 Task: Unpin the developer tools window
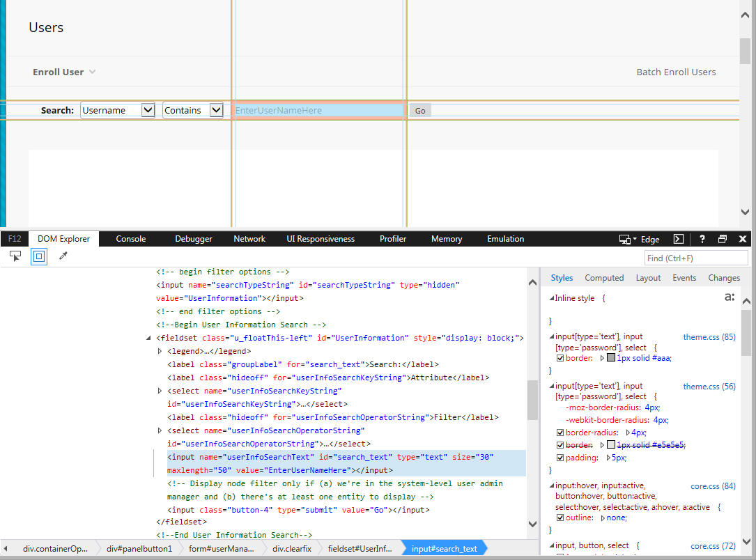pos(723,239)
